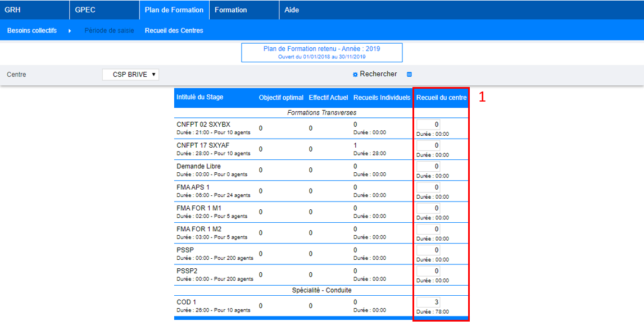Screen dimensions: 644x330
Task: Open the GRH menu
Action: (12, 10)
